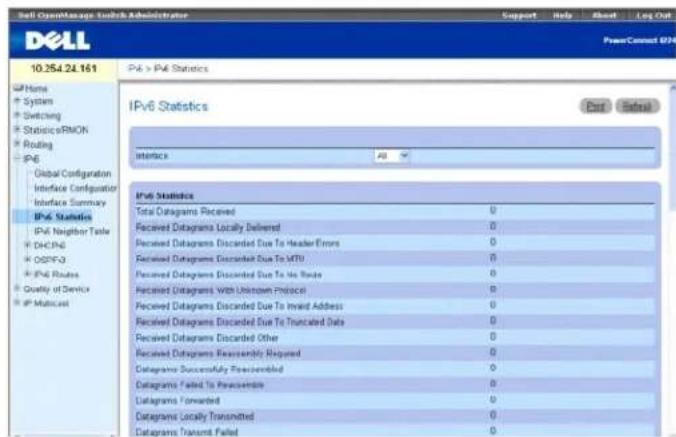The width and height of the screenshot is (676, 437).
Task: Open the Help link
Action: [562, 16]
